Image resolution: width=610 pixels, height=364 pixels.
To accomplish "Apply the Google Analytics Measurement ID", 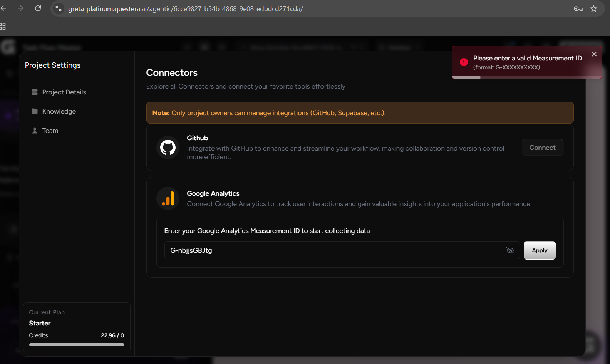I will click(540, 250).
